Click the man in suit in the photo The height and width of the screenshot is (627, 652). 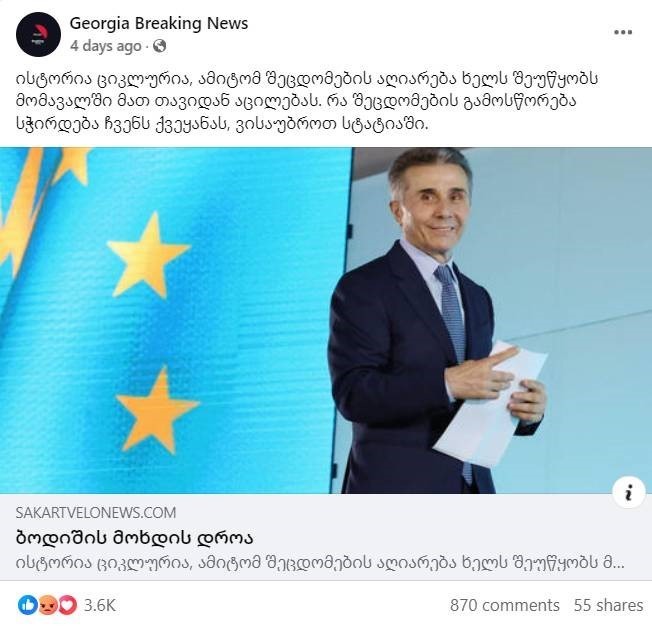[x=437, y=321]
